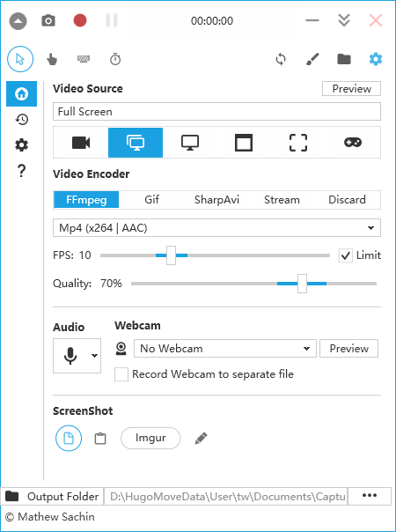Pick the window capture source icon

click(x=244, y=143)
